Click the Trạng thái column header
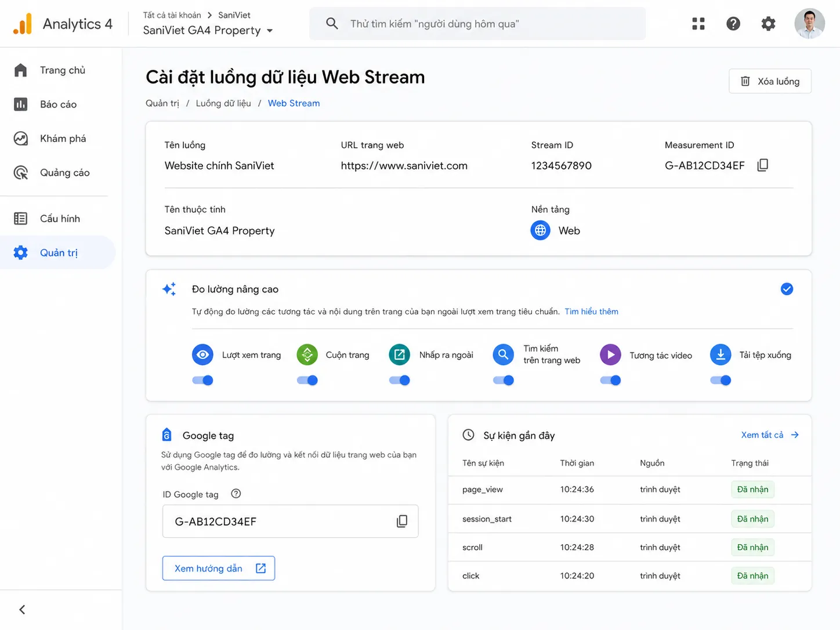Viewport: 840px width, 630px height. [750, 463]
